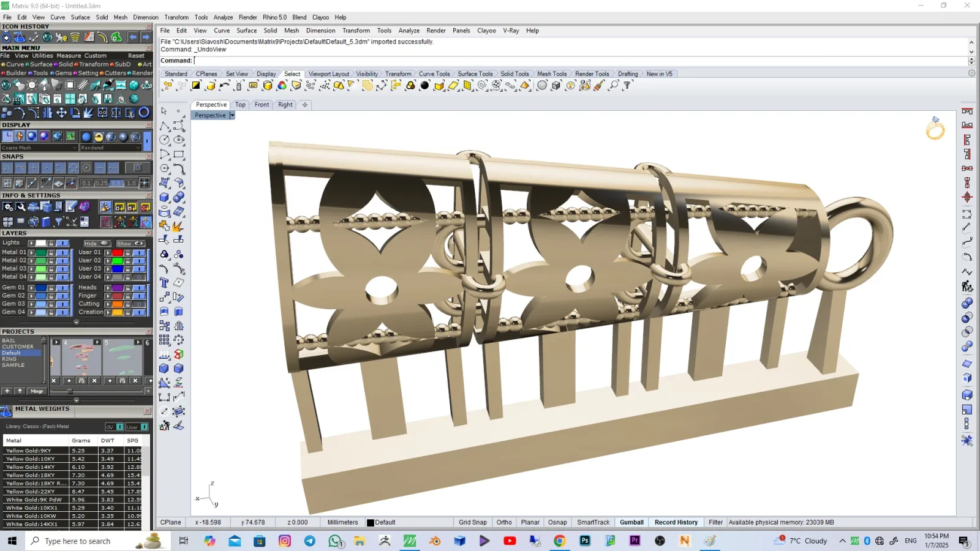This screenshot has width=980, height=551.
Task: Toggle Ortho mode
Action: 504,522
